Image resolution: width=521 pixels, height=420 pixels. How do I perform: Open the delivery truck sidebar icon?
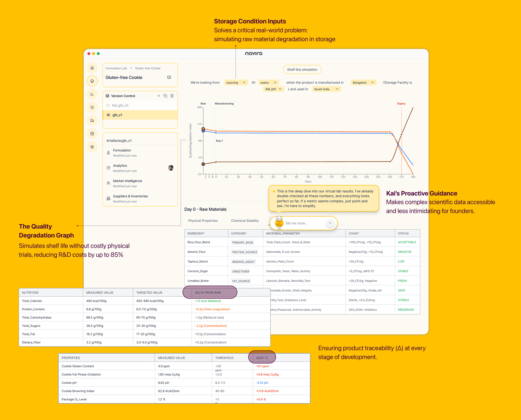pos(92,121)
